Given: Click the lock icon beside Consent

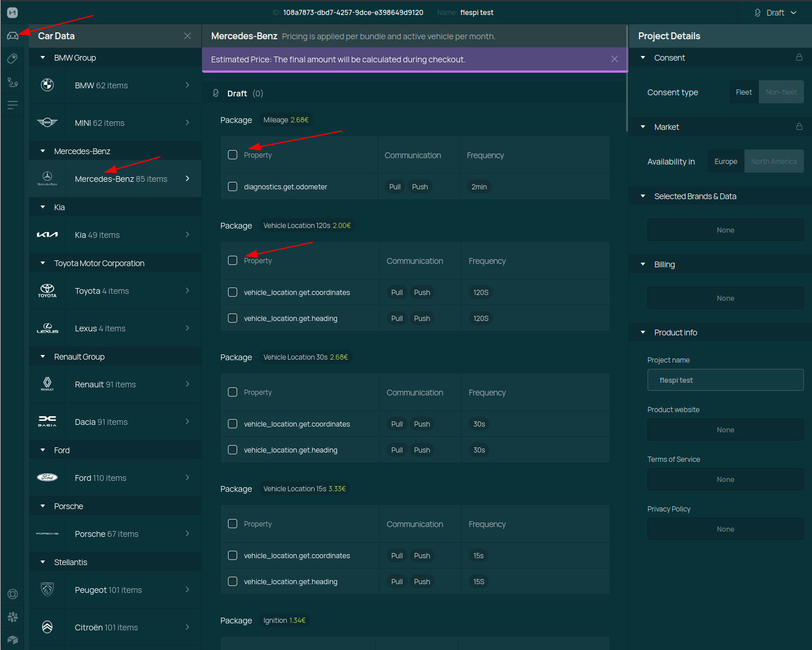Looking at the screenshot, I should [799, 57].
